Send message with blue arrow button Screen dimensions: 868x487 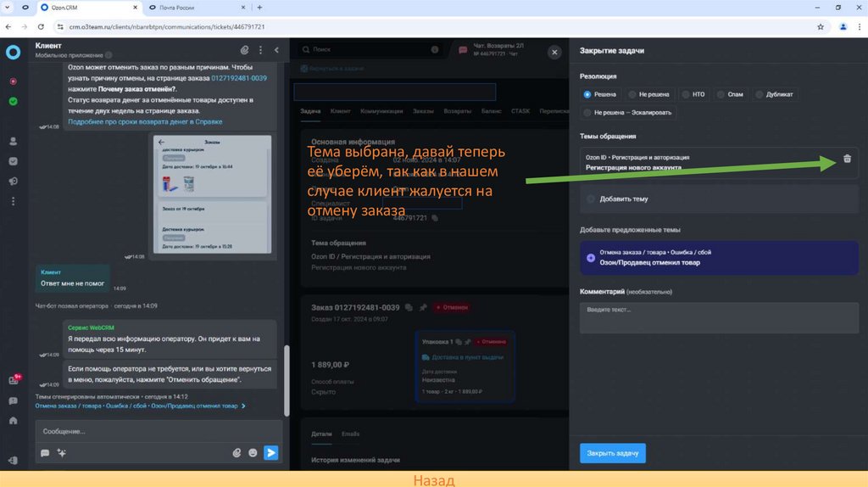pyautogui.click(x=271, y=453)
